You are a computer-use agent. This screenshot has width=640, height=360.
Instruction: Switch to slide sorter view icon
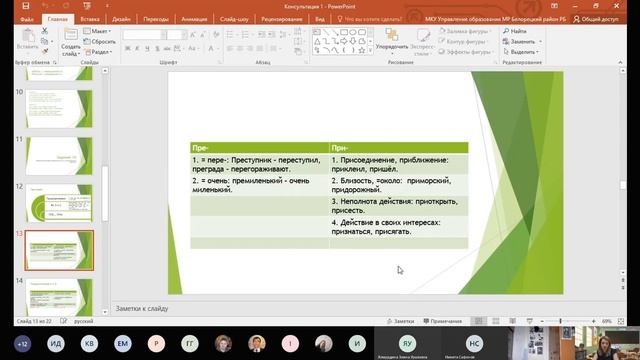pos(496,321)
